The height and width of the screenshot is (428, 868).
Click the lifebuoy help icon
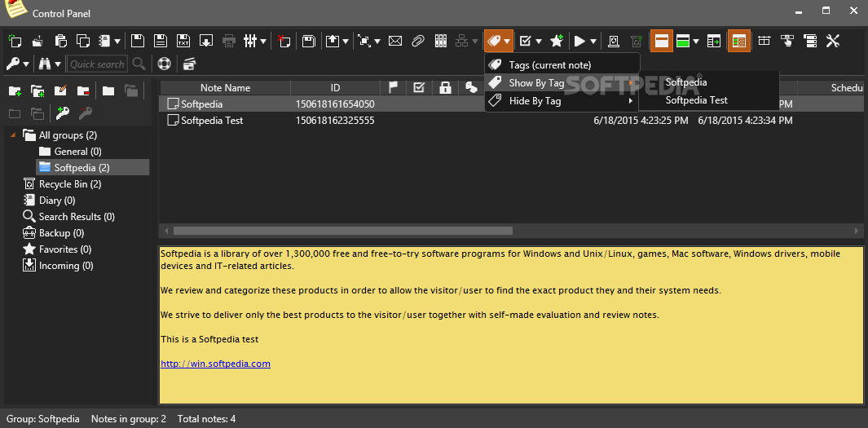[x=165, y=64]
